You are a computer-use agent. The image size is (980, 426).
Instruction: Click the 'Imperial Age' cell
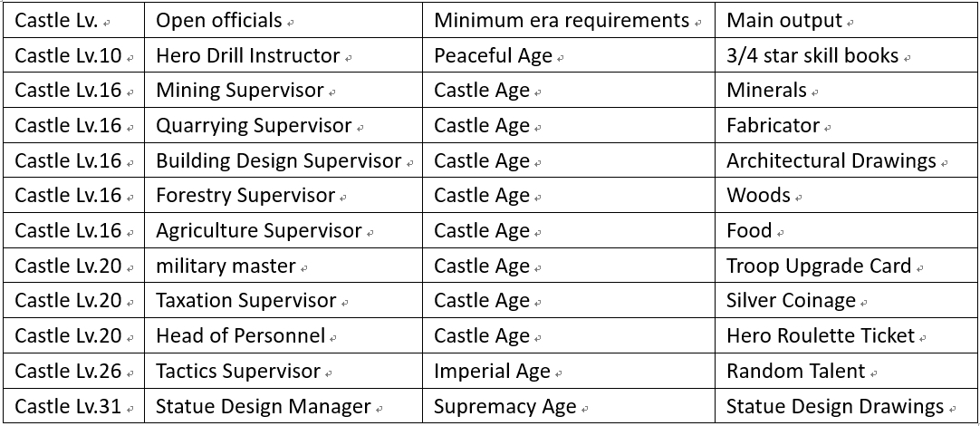point(492,372)
